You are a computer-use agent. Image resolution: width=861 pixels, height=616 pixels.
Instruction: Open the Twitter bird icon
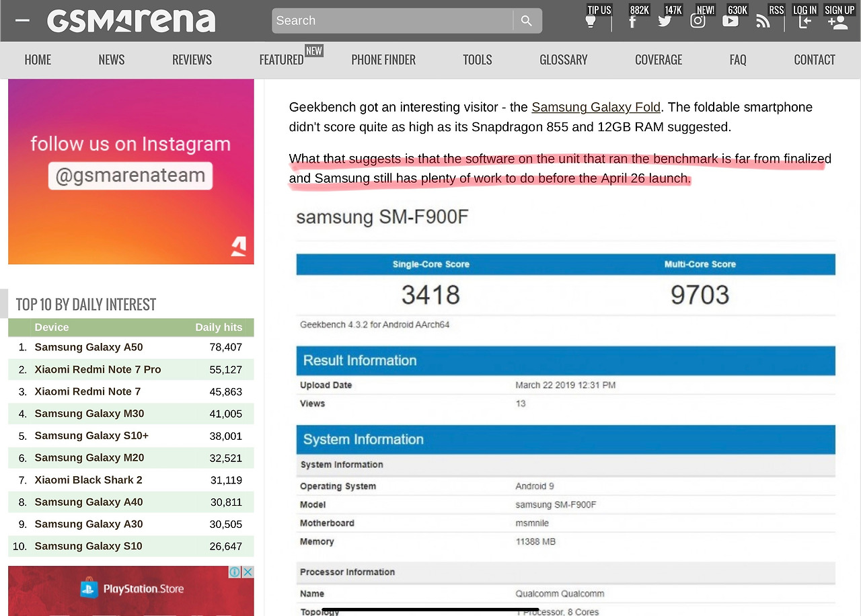click(x=665, y=21)
